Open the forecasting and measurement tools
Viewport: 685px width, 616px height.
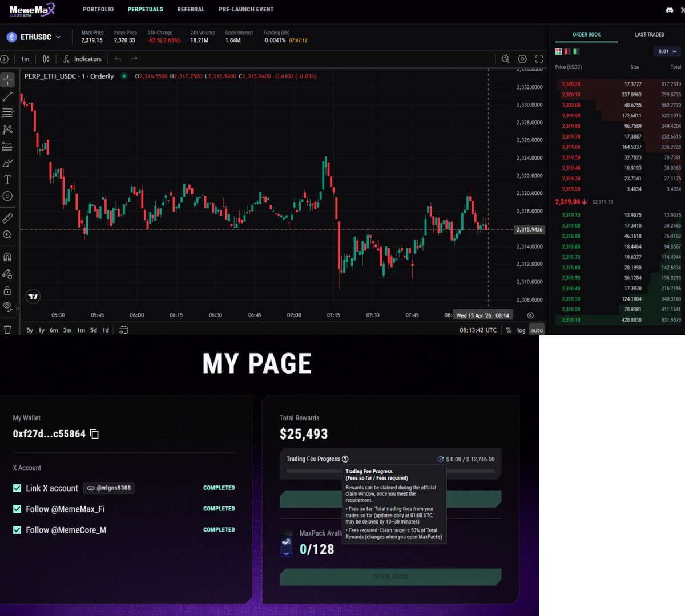(x=7, y=147)
